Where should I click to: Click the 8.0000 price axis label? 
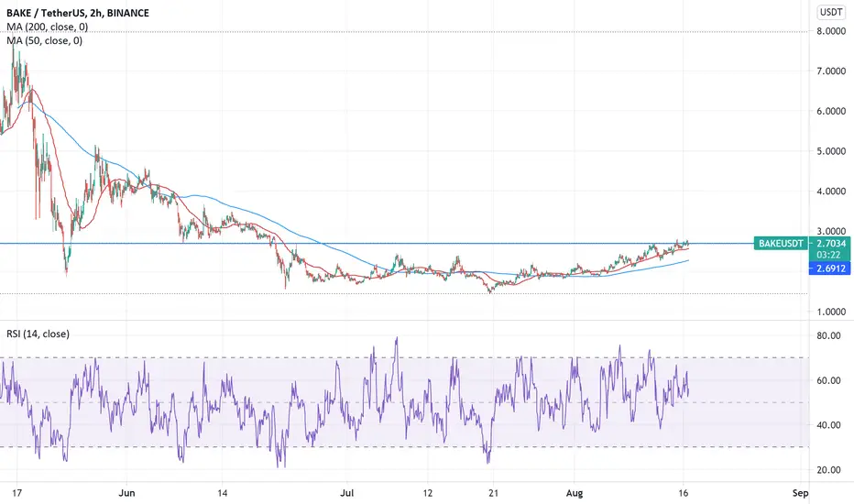831,31
